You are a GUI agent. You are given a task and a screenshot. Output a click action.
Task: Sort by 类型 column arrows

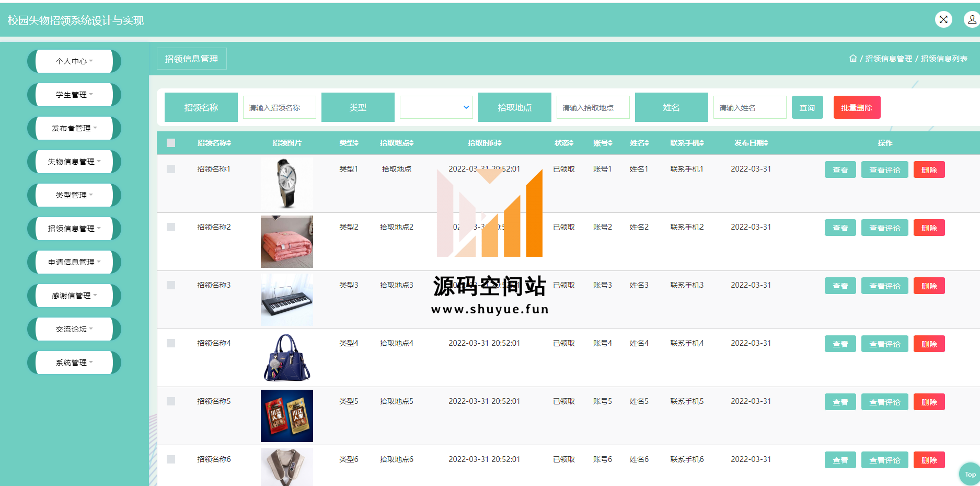[356, 143]
